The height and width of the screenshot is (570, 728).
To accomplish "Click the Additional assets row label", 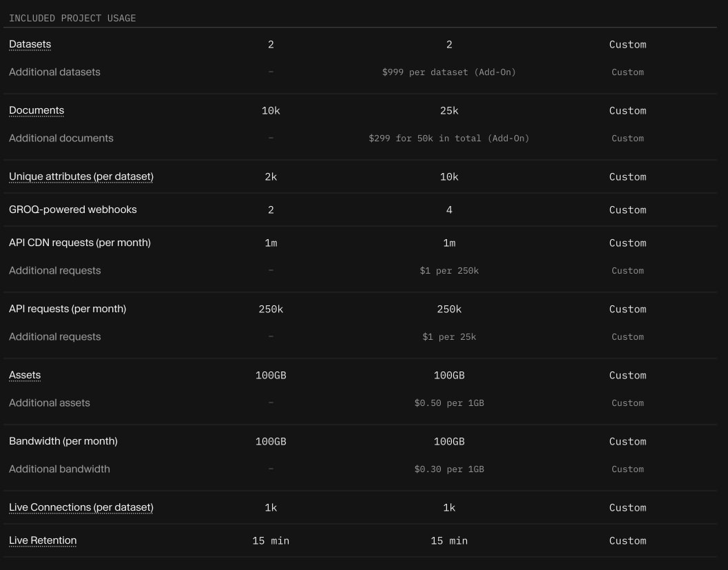I will pyautogui.click(x=49, y=403).
